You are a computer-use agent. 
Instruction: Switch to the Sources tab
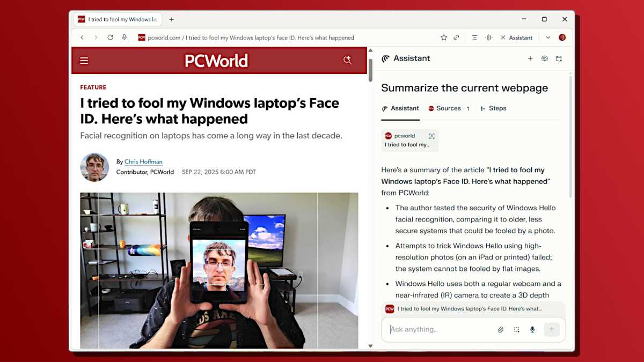click(449, 108)
